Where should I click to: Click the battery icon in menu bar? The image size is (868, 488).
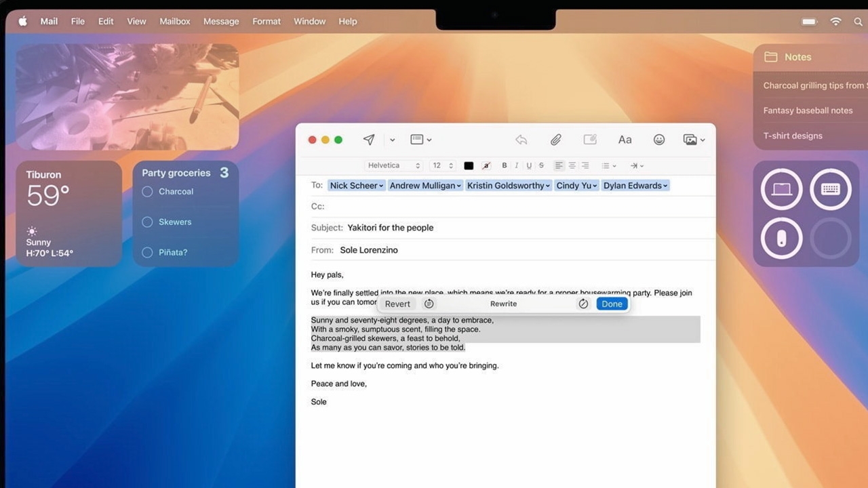810,22
